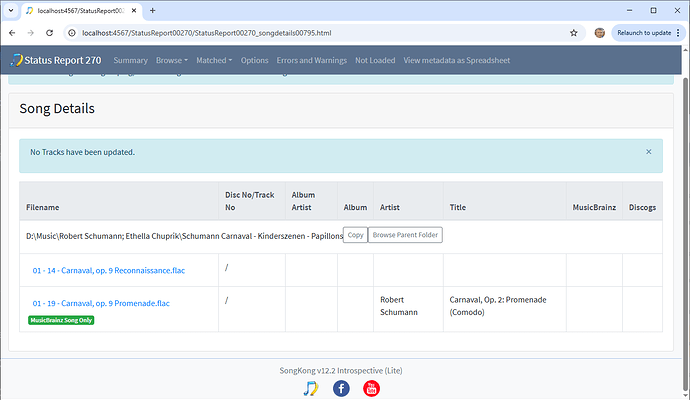Click Relaunch to update button
Image resolution: width=690 pixels, height=400 pixels.
pos(641,33)
